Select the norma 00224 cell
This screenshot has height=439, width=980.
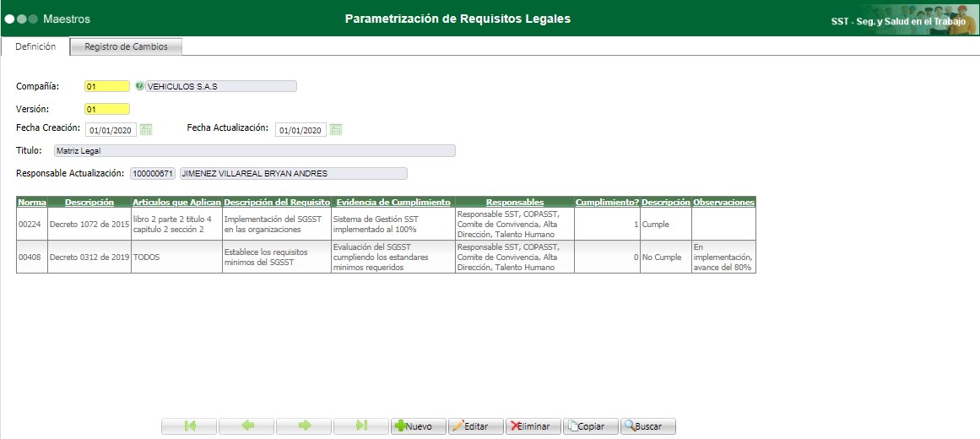pos(32,224)
